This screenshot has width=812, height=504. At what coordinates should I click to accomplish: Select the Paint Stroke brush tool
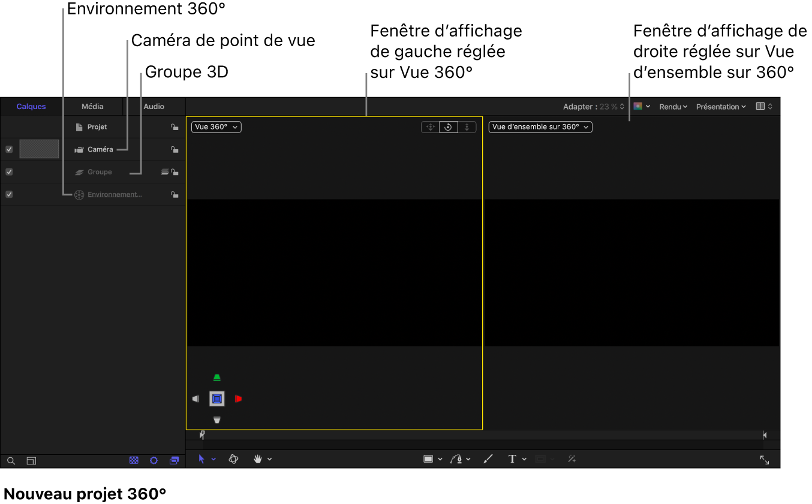click(488, 459)
